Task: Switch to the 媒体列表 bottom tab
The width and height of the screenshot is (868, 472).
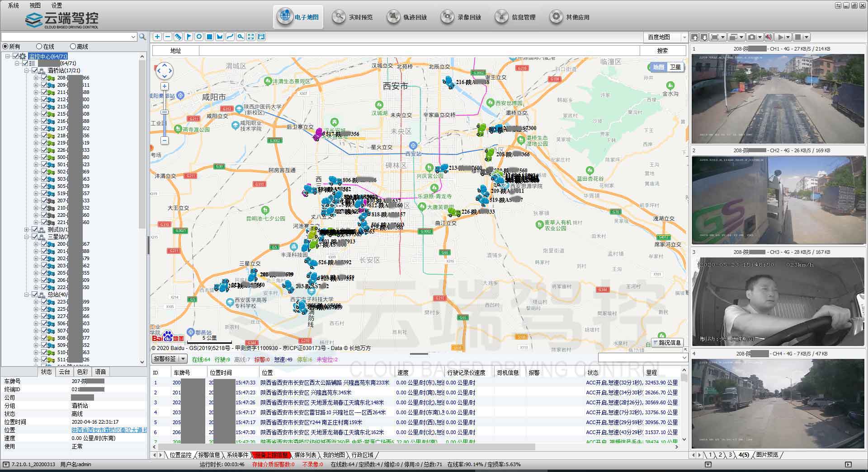Action: pyautogui.click(x=305, y=455)
